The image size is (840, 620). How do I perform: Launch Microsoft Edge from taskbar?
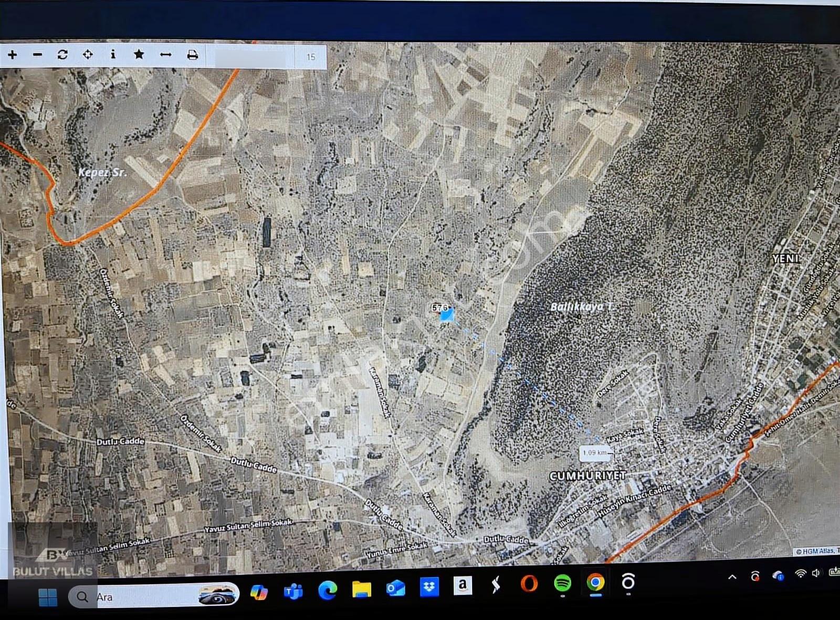click(x=327, y=591)
